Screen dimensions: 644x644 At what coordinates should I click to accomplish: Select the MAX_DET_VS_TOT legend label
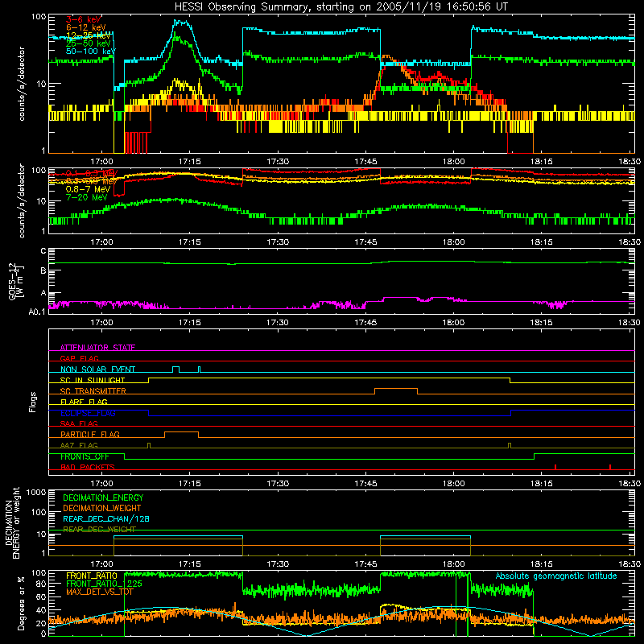(x=98, y=592)
